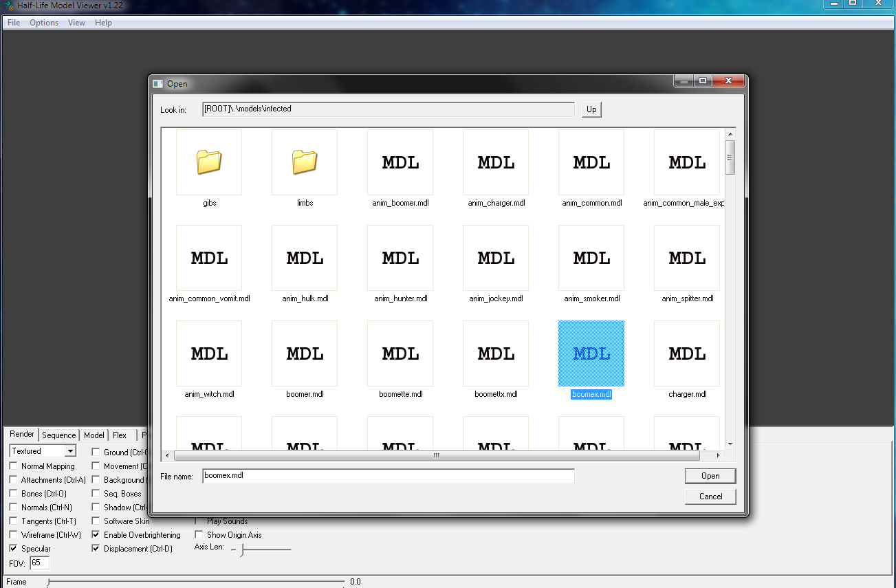Select the anim_spitter.mdl file icon

point(687,258)
